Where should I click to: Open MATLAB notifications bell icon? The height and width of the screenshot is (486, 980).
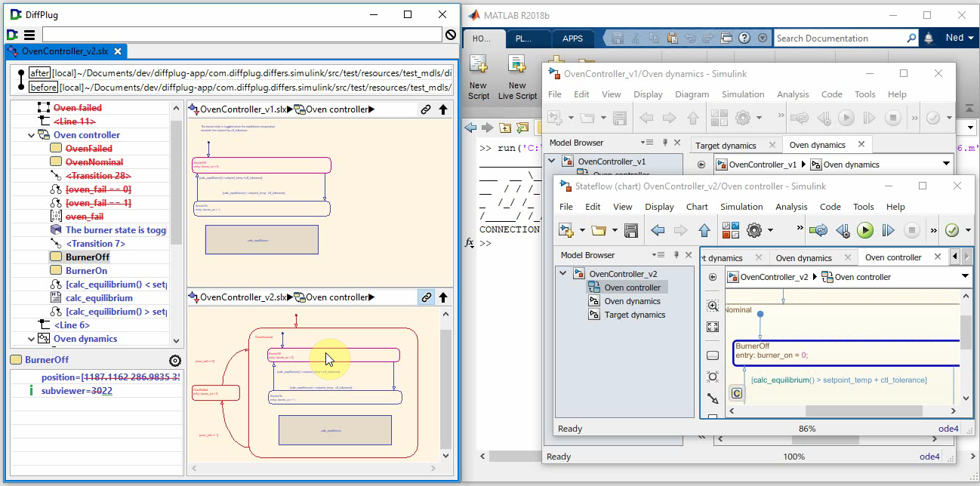coord(929,38)
